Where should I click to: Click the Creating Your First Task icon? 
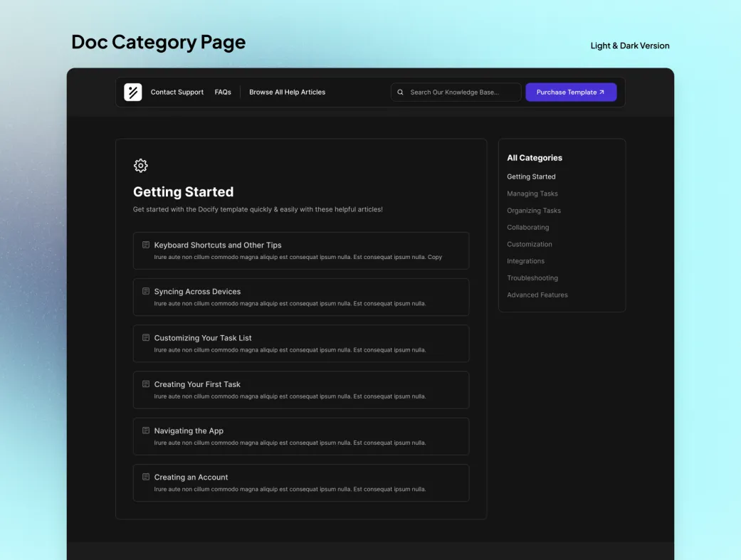point(146,384)
